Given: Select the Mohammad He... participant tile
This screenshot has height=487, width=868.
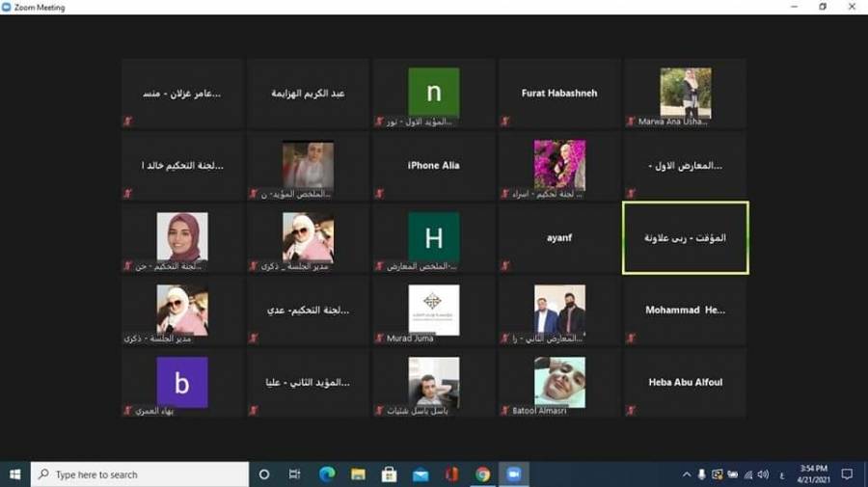Looking at the screenshot, I should click(x=686, y=311).
